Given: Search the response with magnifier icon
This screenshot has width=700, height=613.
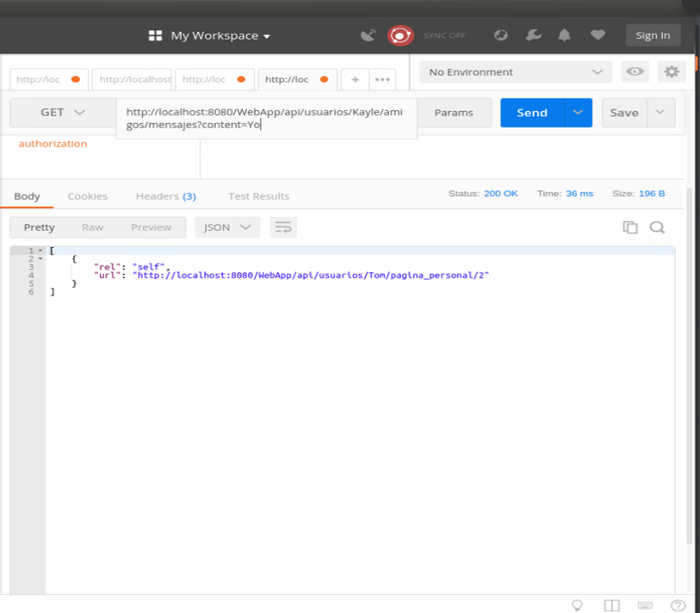Looking at the screenshot, I should [x=657, y=227].
